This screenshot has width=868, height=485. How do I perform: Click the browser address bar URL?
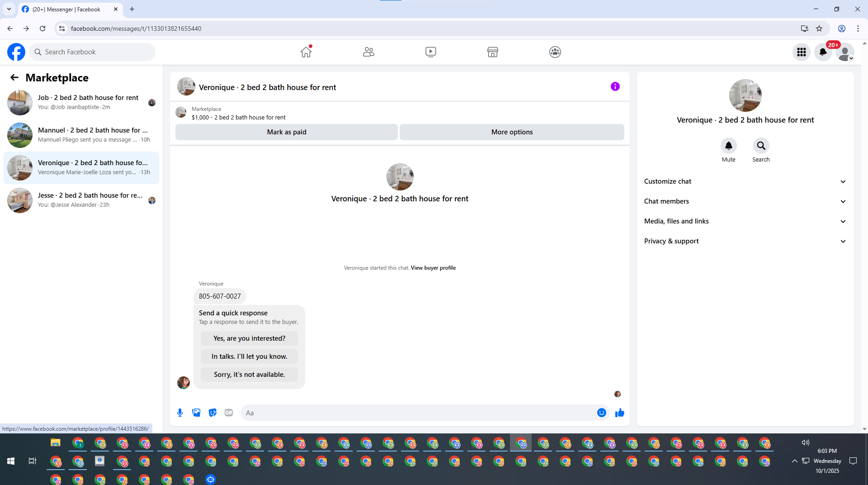[136, 29]
